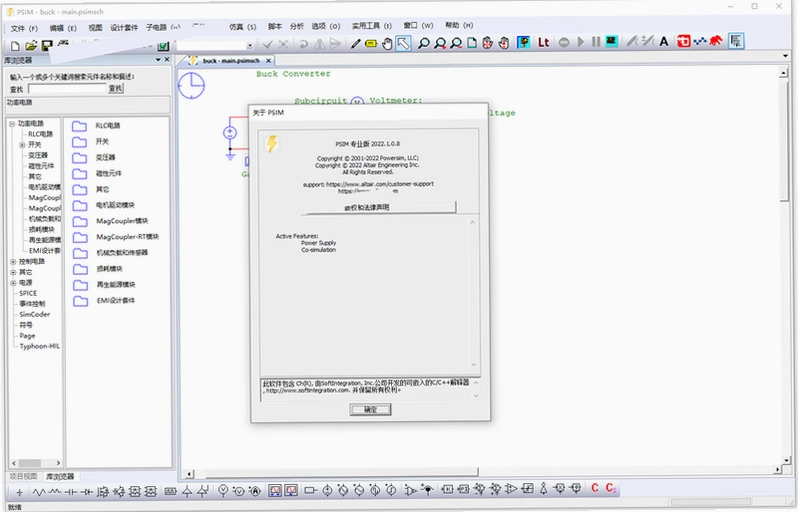
Task: Open the toolbar combo box dropdown arrow
Action: tap(250, 45)
